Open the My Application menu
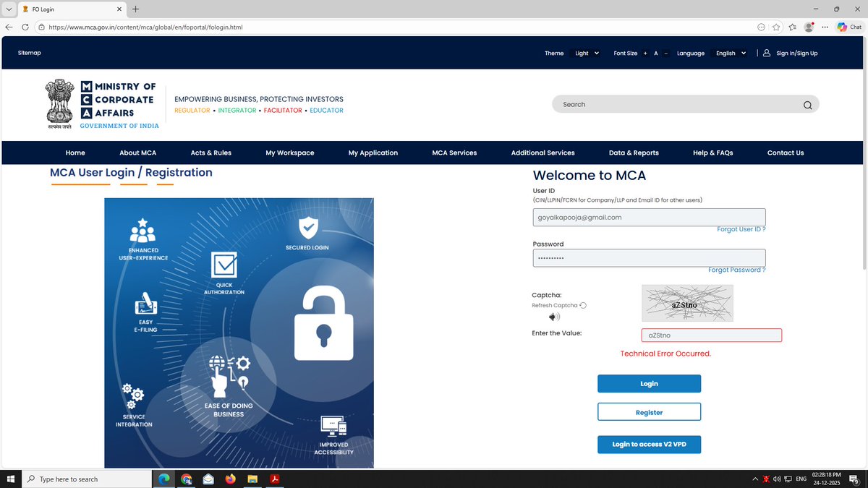868x488 pixels. point(373,153)
